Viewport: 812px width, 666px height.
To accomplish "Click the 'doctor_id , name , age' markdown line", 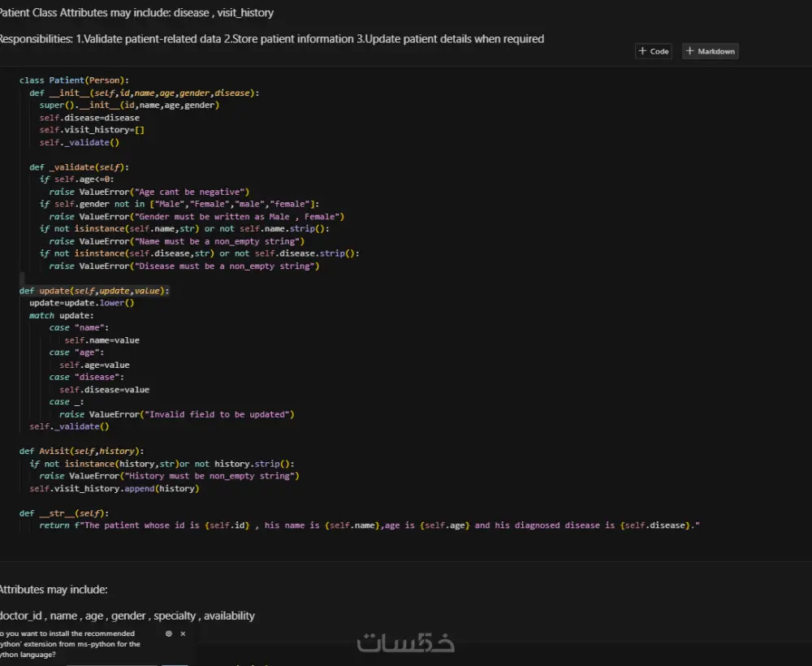I will coord(127,616).
